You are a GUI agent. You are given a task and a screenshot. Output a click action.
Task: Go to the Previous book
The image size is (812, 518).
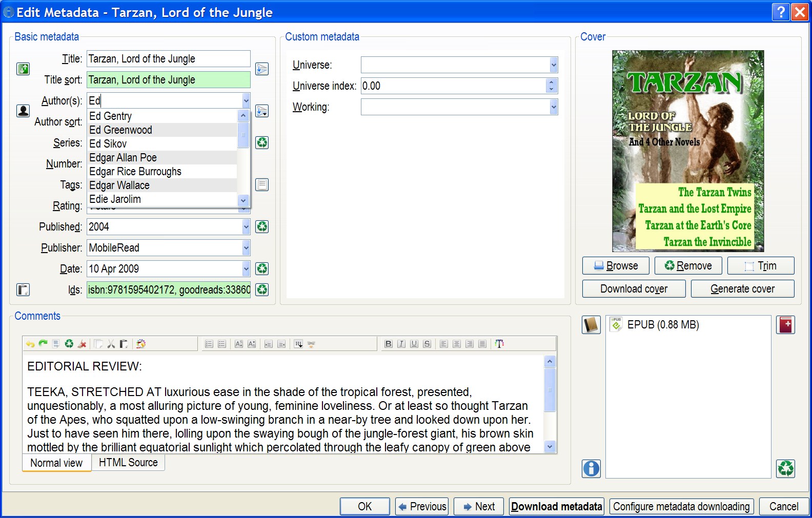422,506
